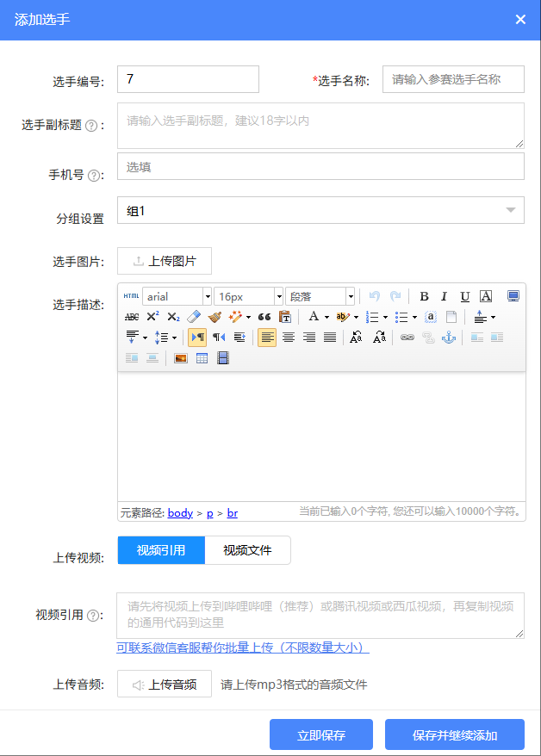The height and width of the screenshot is (756, 541).
Task: Center-align the description text
Action: [288, 338]
